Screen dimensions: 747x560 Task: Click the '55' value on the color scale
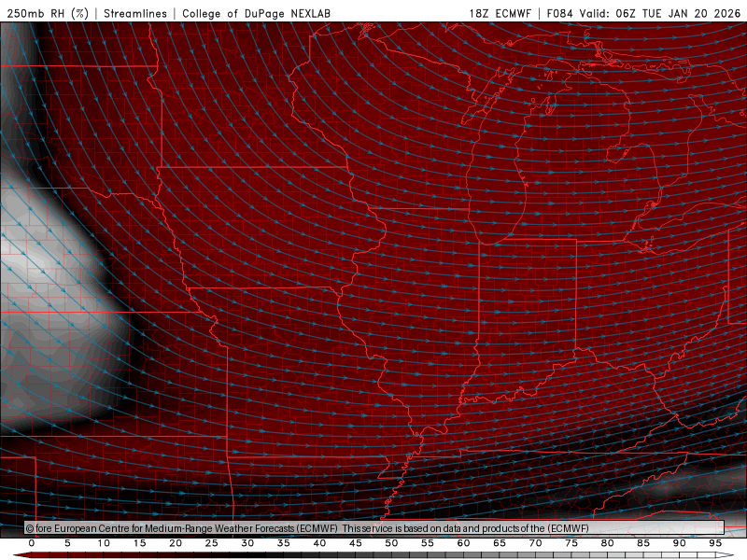428,543
